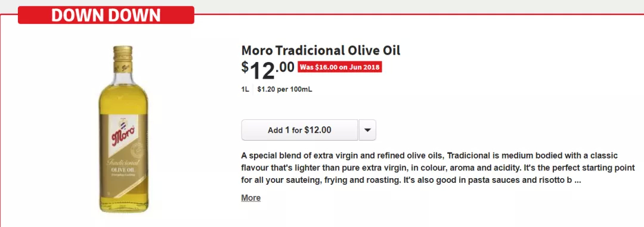644x227 pixels.
Task: Click the number 1 in the Add button
Action: [x=287, y=130]
